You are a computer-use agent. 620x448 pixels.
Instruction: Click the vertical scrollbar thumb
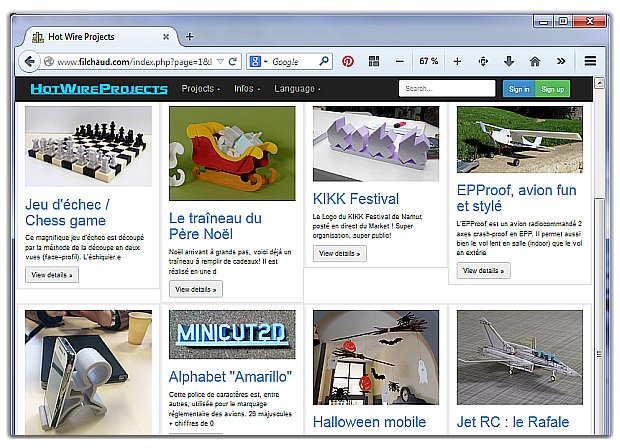tap(599, 316)
